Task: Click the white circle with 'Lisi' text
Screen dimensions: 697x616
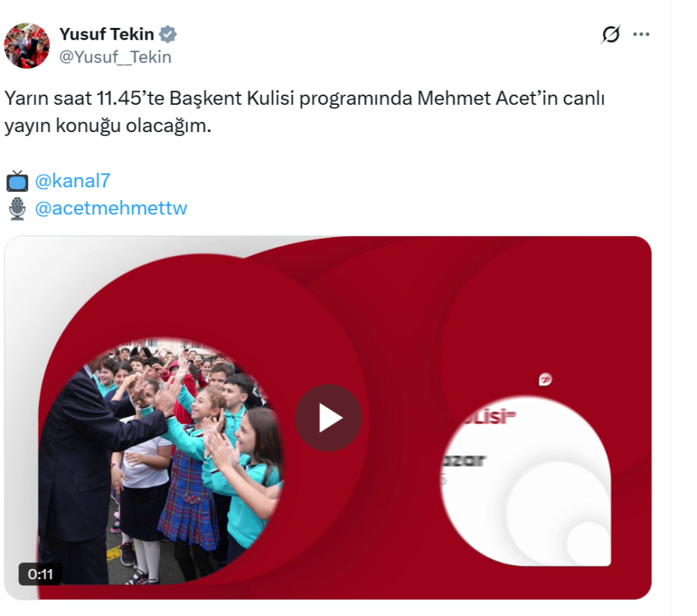Action: [526, 481]
